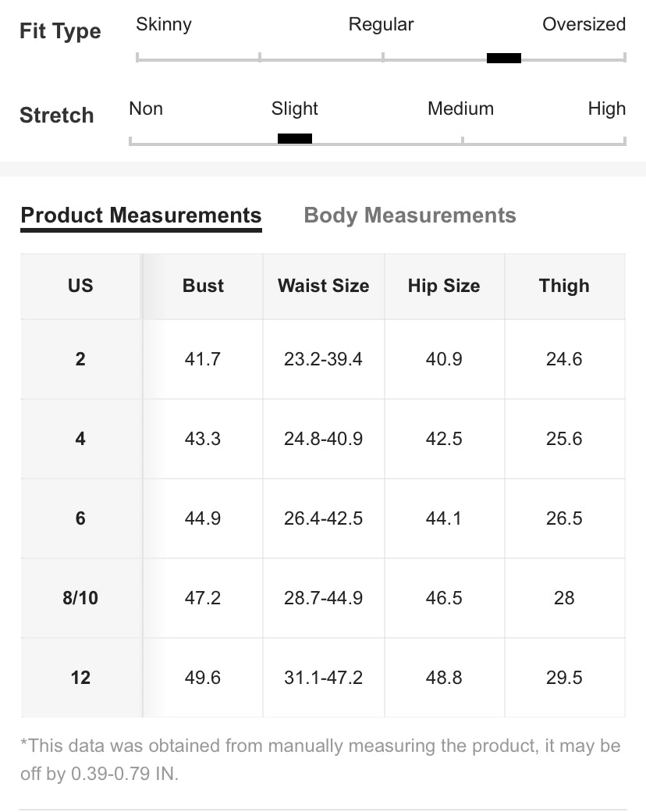This screenshot has width=646, height=812.
Task: Click the Medium stretch label
Action: 460,109
